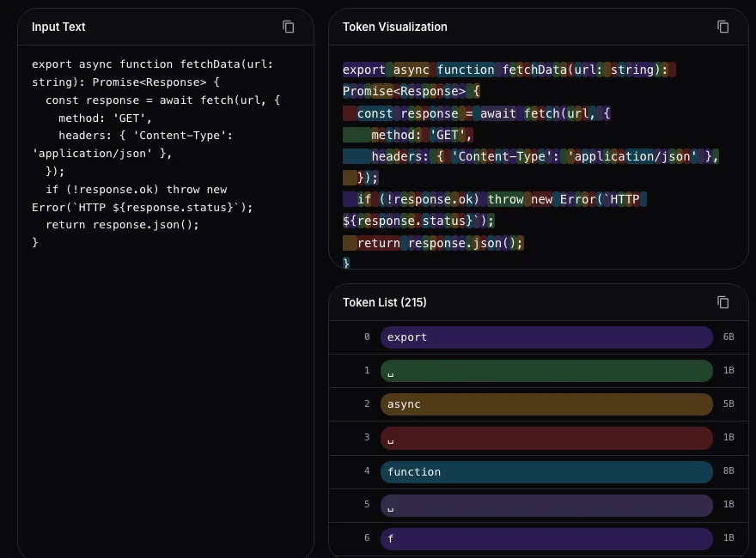The height and width of the screenshot is (558, 756).
Task: Select the space token at index 1
Action: [x=546, y=371]
